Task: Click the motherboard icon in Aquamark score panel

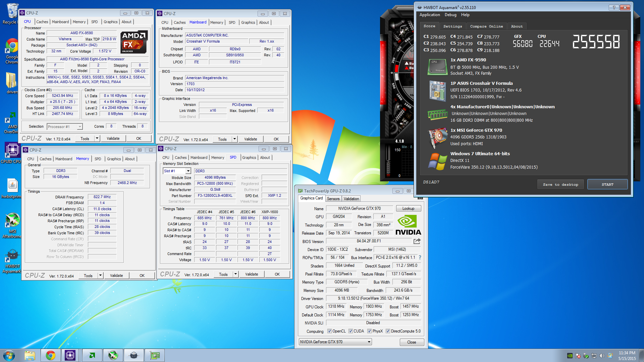Action: click(437, 90)
